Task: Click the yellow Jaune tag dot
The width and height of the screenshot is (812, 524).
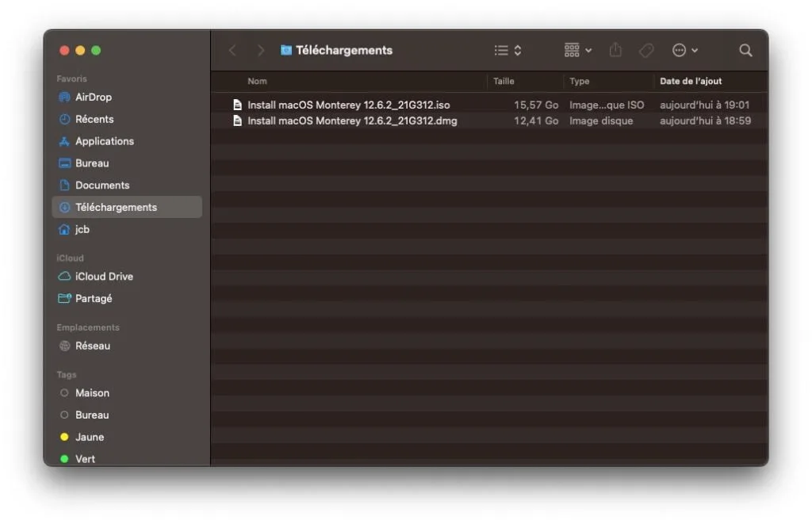Action: (64, 437)
